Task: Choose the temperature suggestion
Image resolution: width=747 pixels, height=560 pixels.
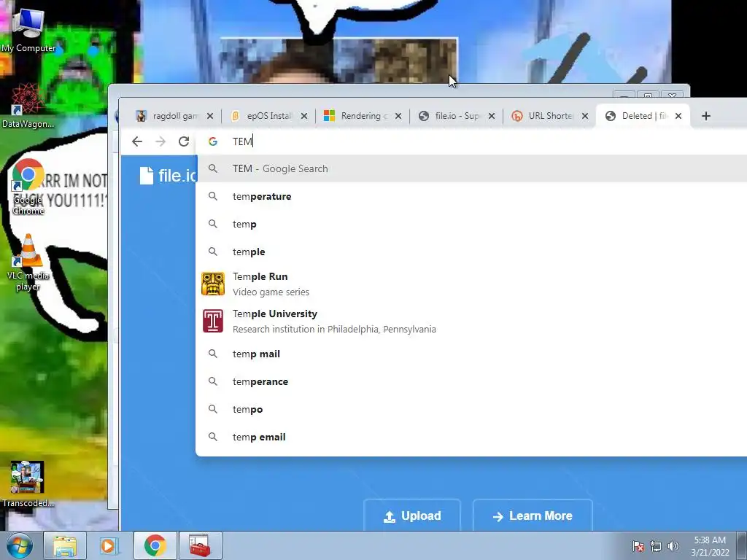Action: [x=472, y=196]
